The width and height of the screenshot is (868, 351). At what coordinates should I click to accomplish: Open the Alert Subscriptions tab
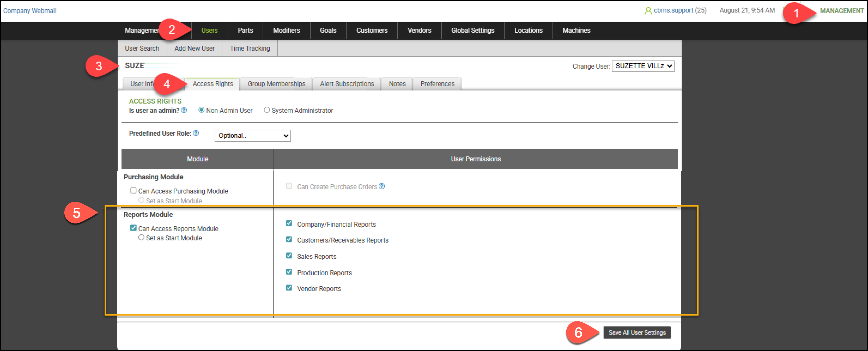point(347,84)
